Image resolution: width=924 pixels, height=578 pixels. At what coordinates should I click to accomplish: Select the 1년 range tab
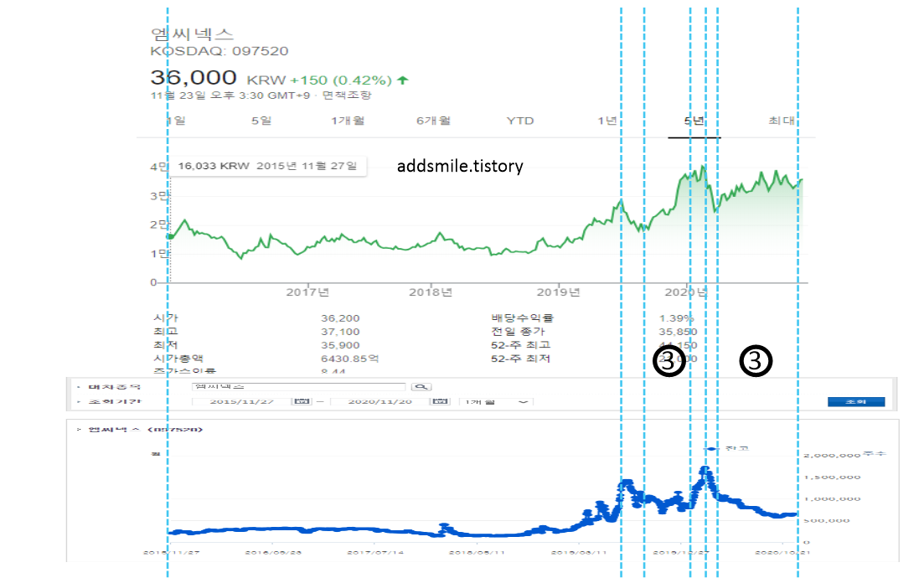click(607, 121)
